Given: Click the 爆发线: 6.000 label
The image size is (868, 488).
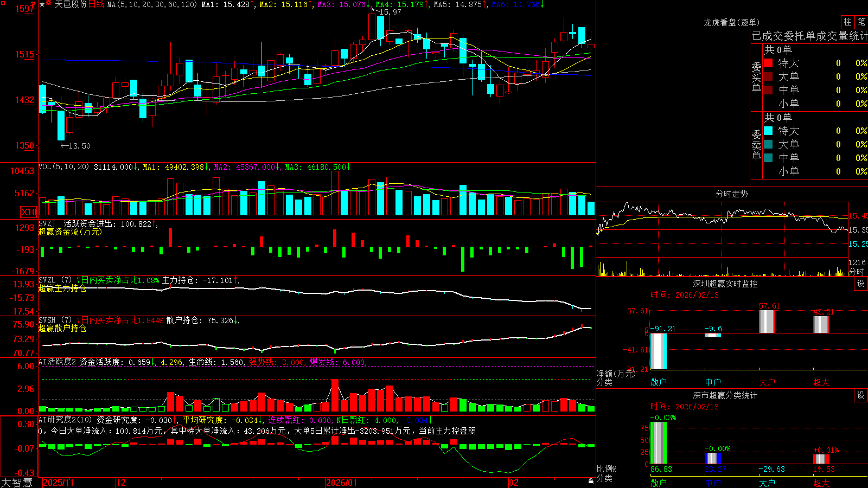Looking at the screenshot, I should [337, 362].
